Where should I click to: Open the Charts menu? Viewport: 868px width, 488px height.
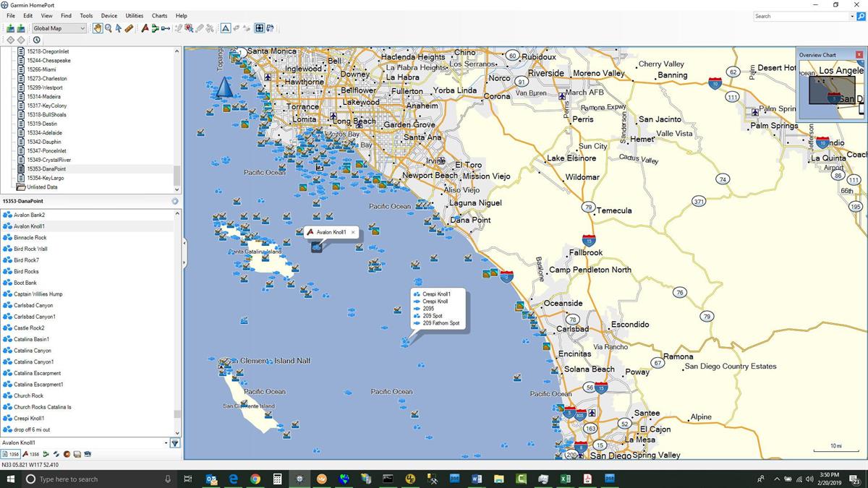[159, 15]
